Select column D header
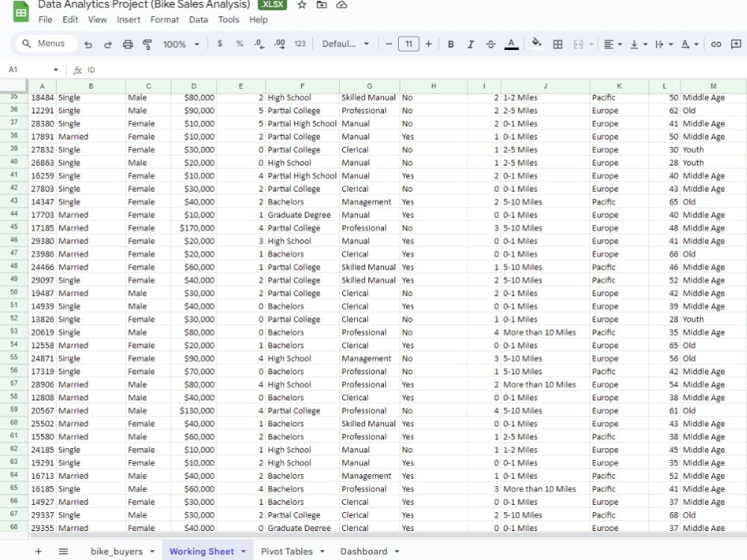 (x=194, y=86)
